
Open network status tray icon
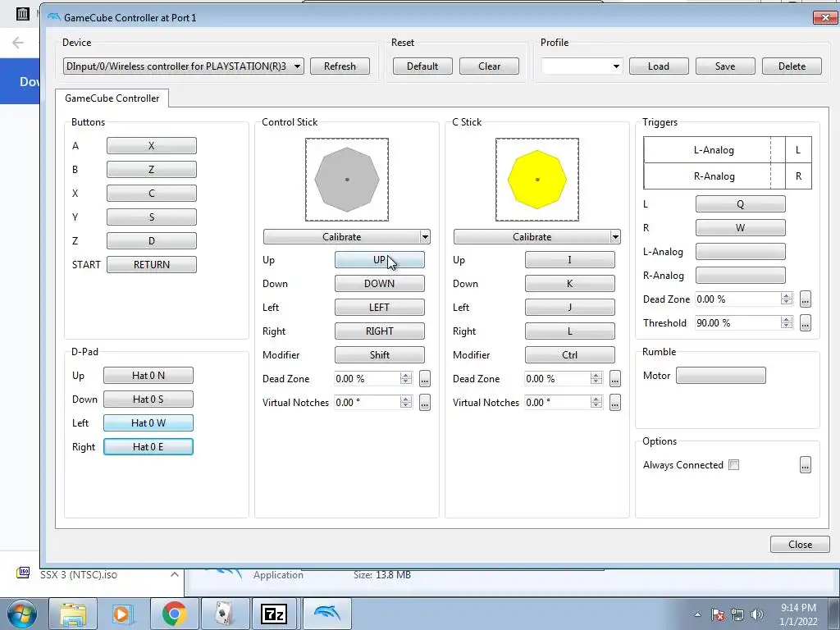click(737, 614)
